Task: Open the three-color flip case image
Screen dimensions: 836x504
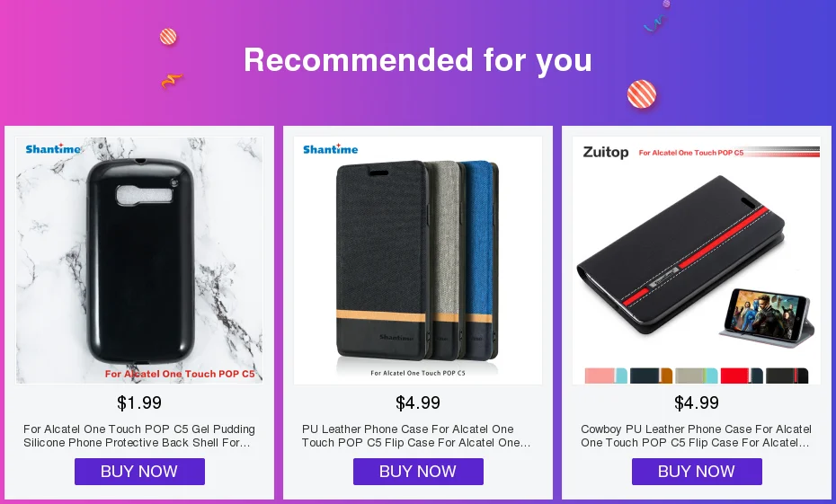Action: click(x=418, y=261)
